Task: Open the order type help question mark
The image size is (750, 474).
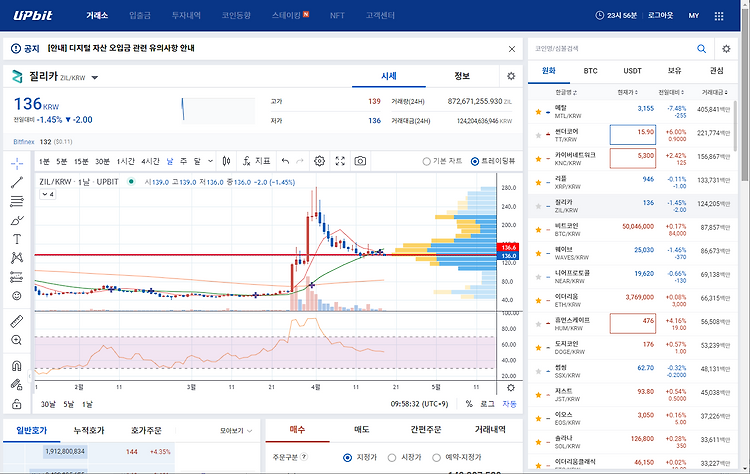Action: coord(304,457)
